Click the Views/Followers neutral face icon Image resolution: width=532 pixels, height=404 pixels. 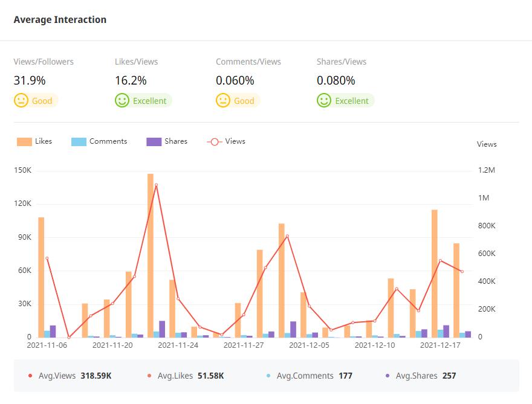[x=21, y=100]
